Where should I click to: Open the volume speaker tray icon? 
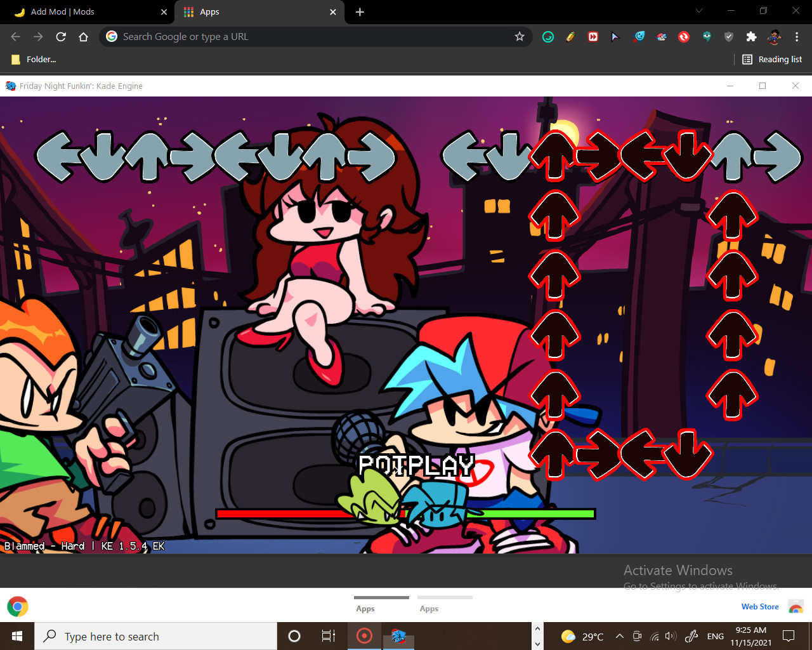[x=671, y=636]
